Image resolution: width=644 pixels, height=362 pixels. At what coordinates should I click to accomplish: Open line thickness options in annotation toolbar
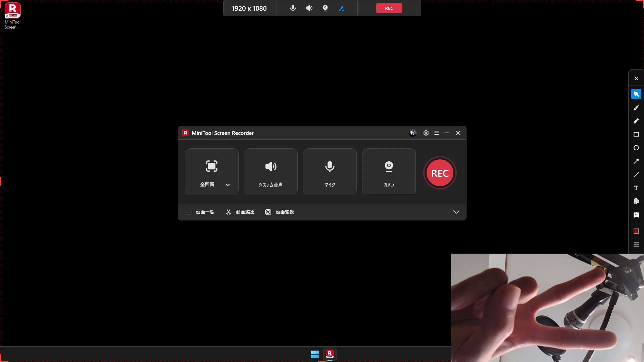(636, 245)
